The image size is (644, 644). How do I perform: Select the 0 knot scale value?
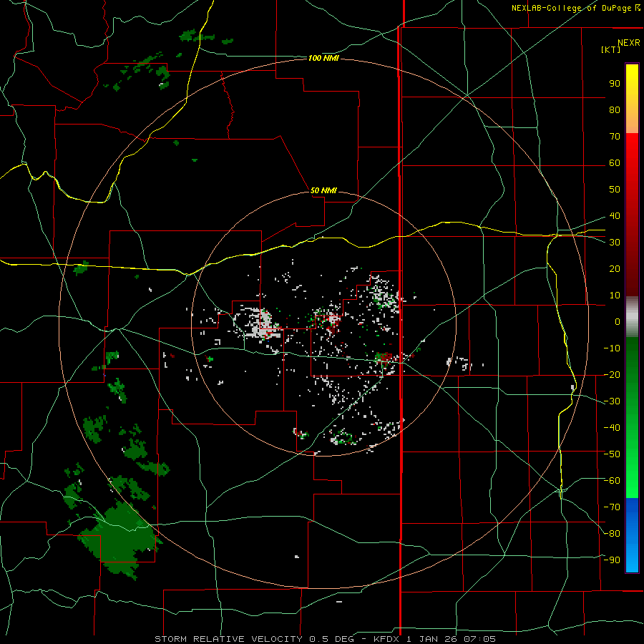(618, 321)
